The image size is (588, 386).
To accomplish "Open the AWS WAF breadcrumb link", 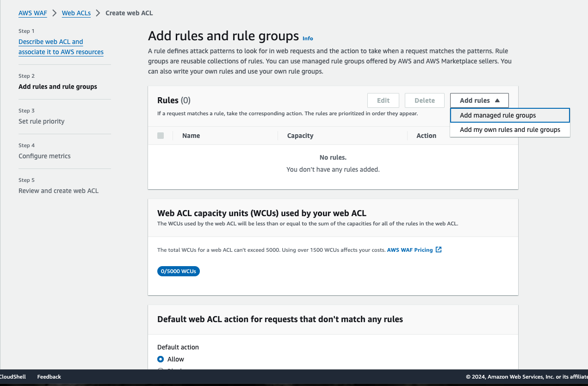I will pyautogui.click(x=32, y=13).
